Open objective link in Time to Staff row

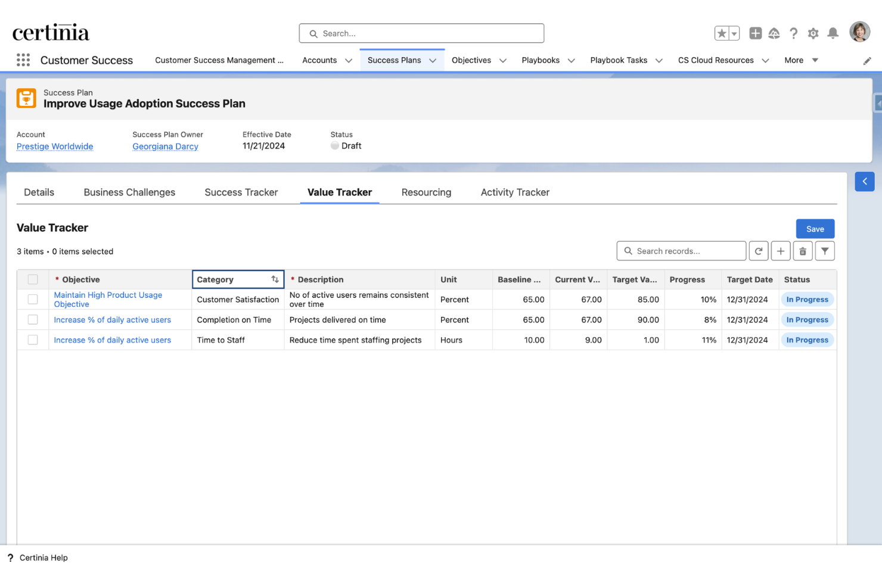(x=112, y=340)
